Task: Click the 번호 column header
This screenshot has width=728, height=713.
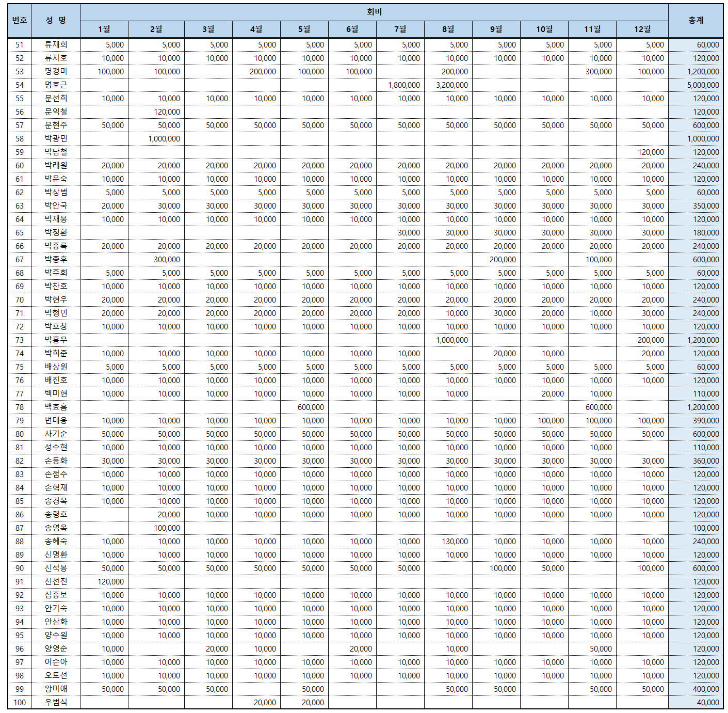Action: [x=20, y=21]
